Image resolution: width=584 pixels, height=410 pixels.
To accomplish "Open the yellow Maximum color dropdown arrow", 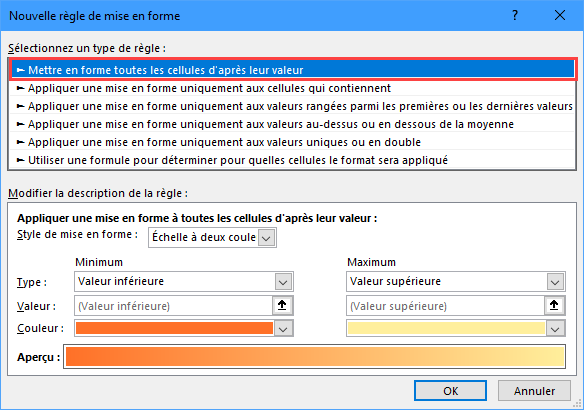I will point(555,328).
